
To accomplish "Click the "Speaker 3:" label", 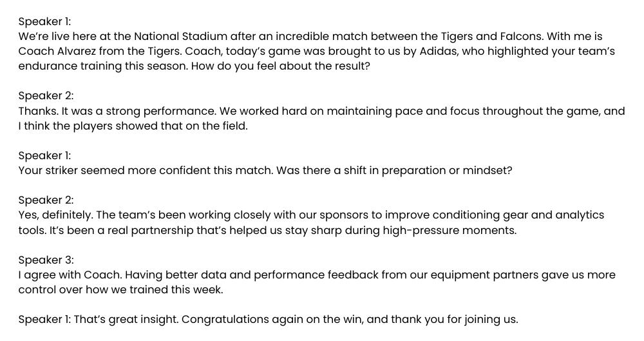I will point(46,260).
